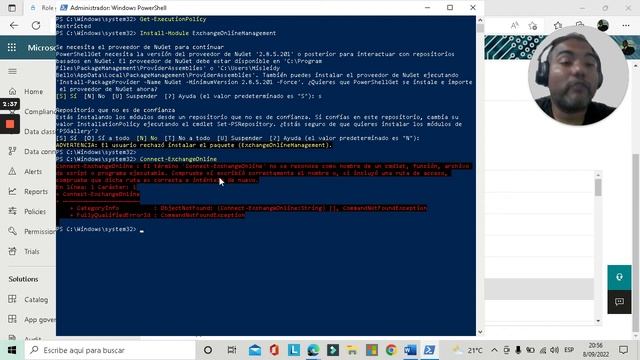
Task: Stop the screen recording with the red button
Action: (10, 124)
